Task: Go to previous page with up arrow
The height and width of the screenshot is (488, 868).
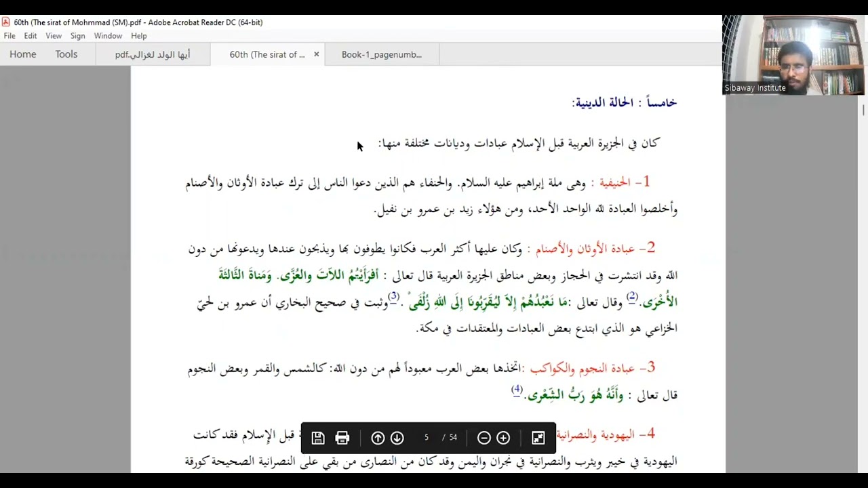Action: (378, 438)
